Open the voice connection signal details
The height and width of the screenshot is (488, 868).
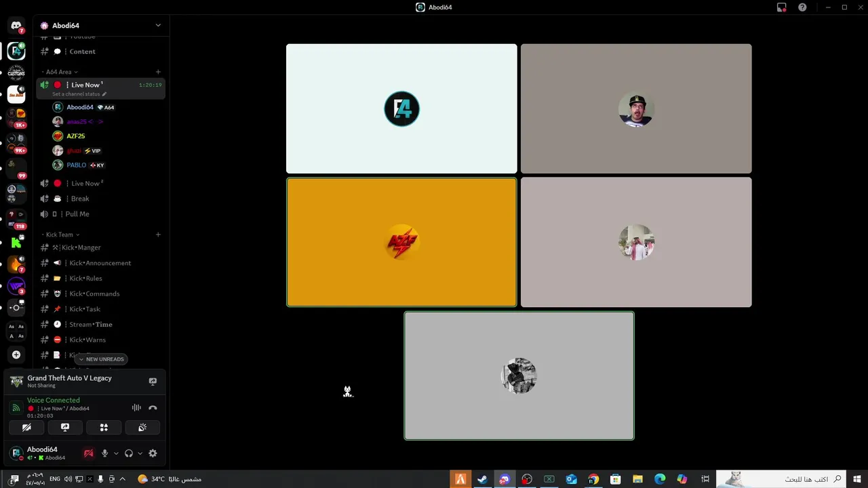[16, 407]
